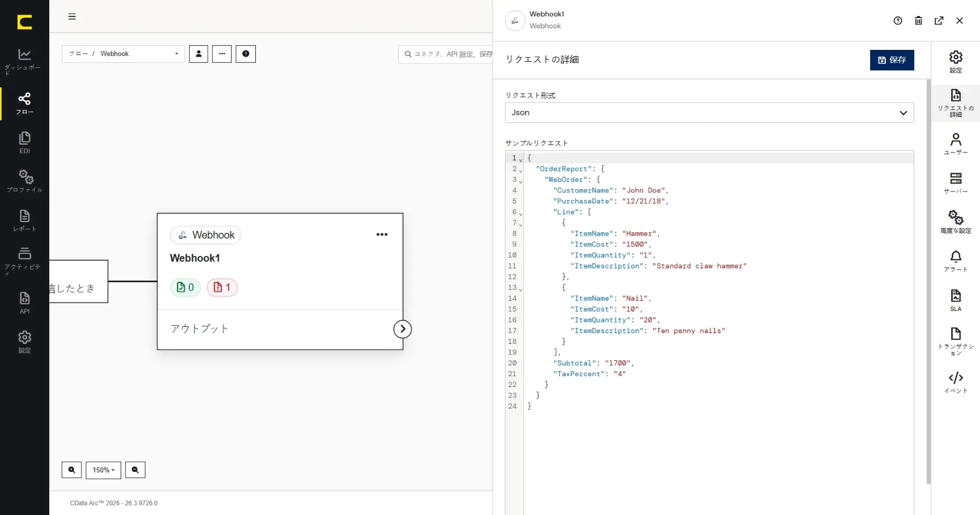Open the request format Json dropdown
980x515 pixels.
pyautogui.click(x=709, y=112)
